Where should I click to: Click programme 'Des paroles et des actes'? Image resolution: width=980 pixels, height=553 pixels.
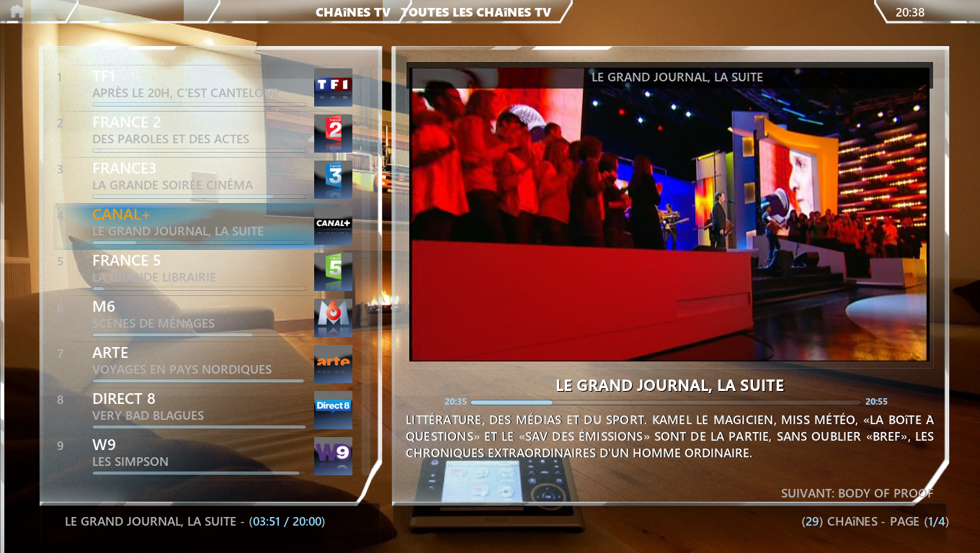171,139
